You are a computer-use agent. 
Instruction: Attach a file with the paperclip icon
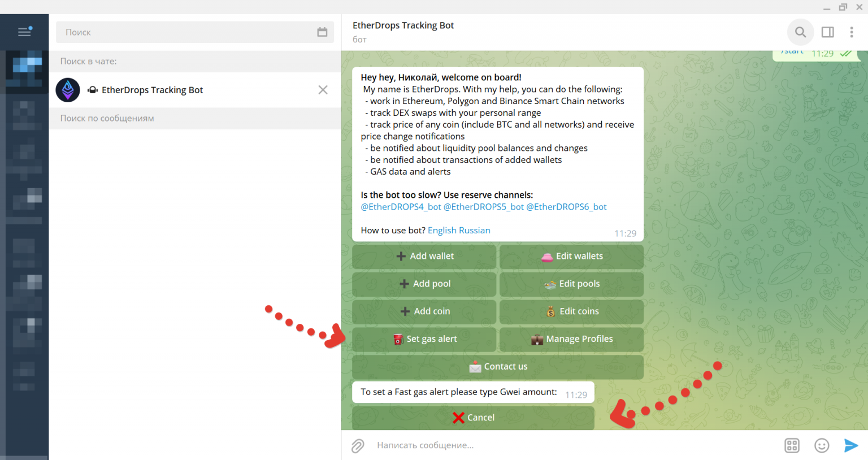(358, 446)
